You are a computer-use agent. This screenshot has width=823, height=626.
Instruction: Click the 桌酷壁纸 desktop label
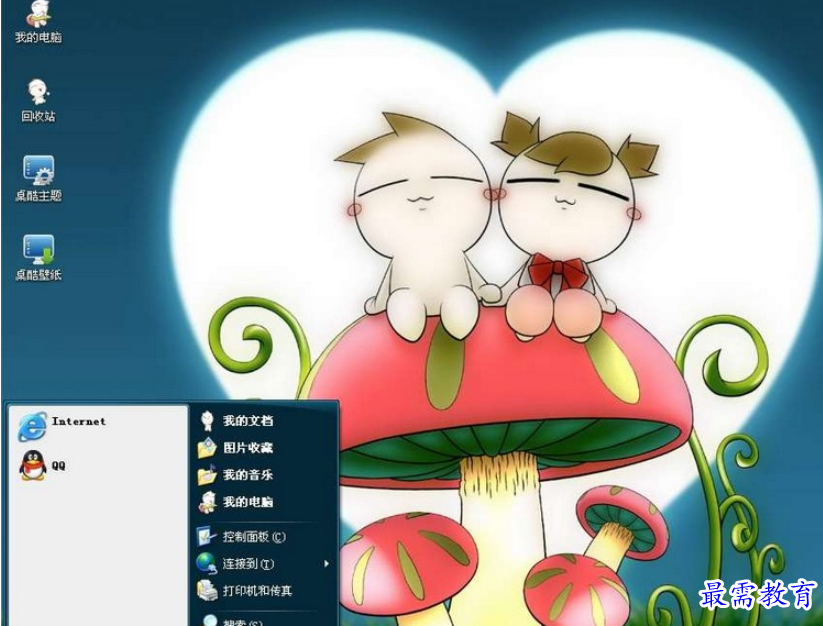coord(38,274)
